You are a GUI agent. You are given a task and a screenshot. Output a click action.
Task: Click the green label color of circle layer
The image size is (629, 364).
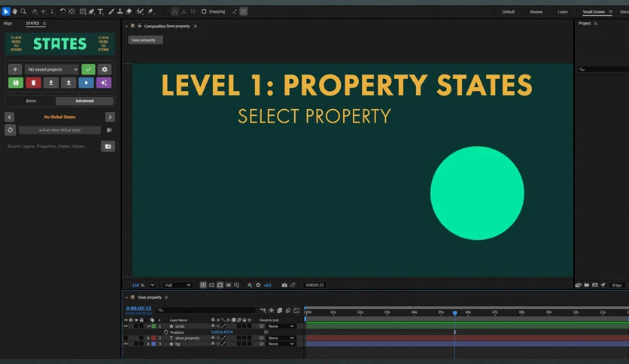coord(153,326)
